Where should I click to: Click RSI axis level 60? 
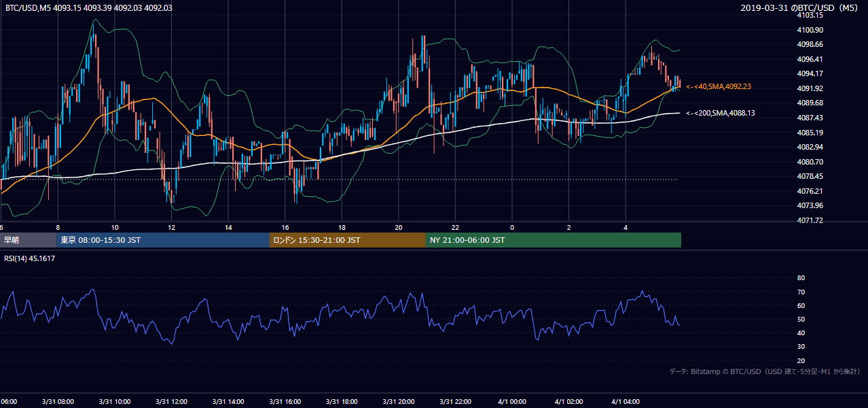801,306
